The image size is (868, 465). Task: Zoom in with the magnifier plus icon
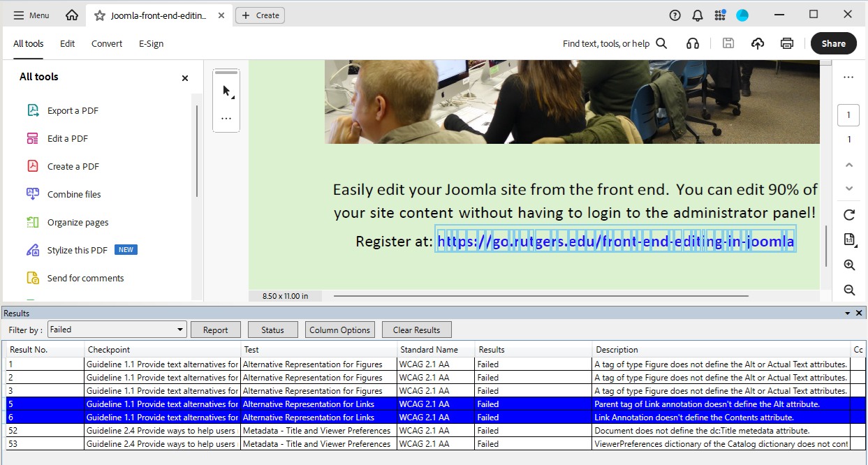[849, 265]
